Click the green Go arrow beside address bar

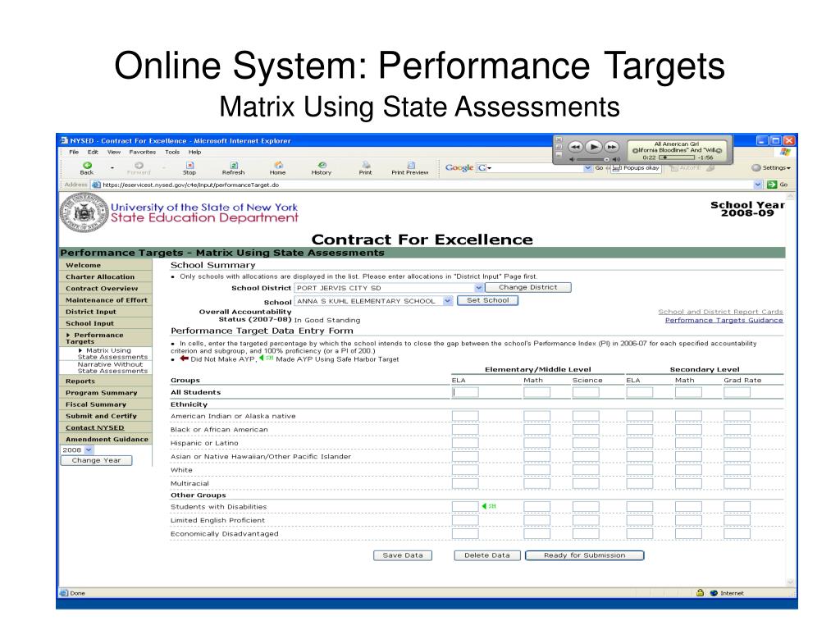[x=772, y=185]
